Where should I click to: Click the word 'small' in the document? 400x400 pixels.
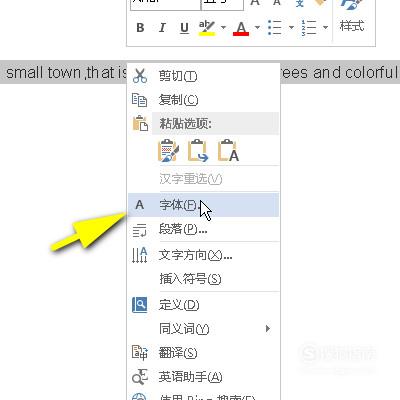tap(25, 72)
